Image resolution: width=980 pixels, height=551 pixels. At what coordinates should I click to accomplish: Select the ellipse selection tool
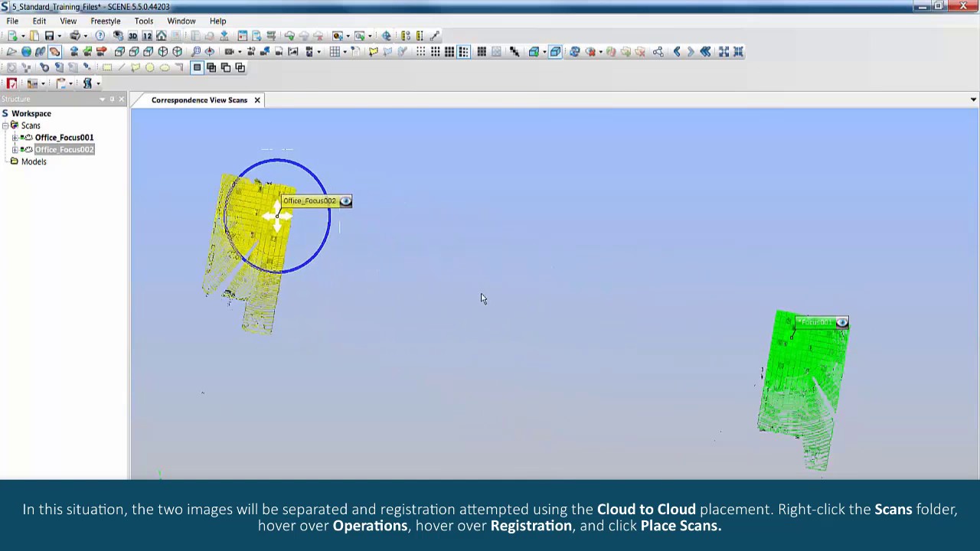tap(165, 67)
